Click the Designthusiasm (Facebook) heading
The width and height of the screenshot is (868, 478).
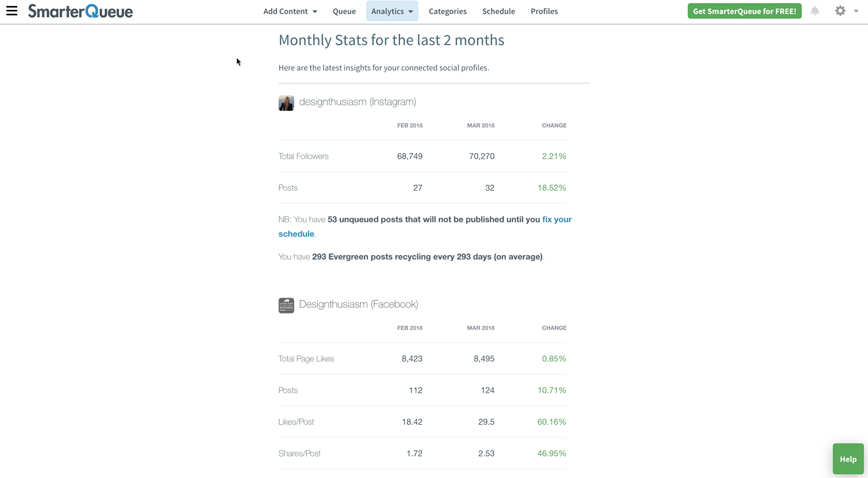click(x=359, y=305)
